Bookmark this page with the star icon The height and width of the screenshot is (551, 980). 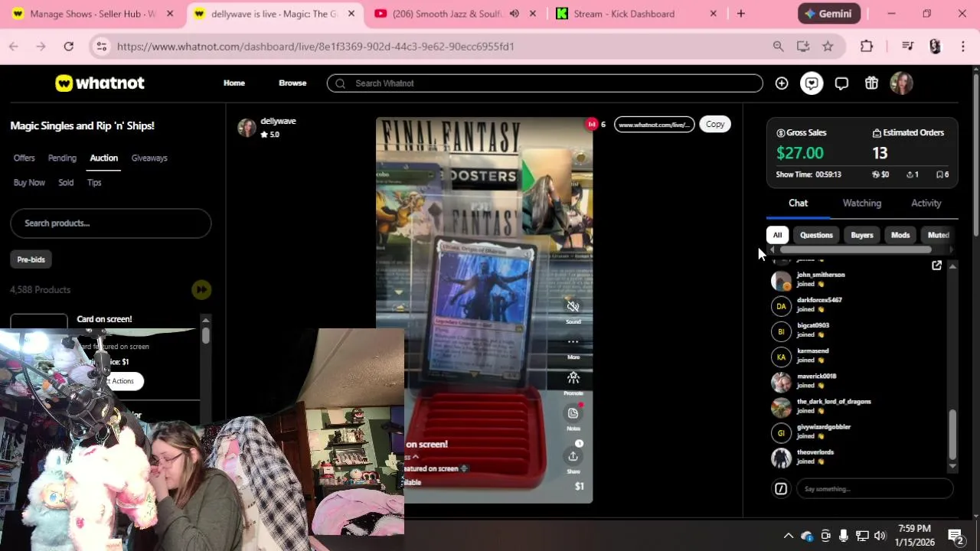point(828,47)
